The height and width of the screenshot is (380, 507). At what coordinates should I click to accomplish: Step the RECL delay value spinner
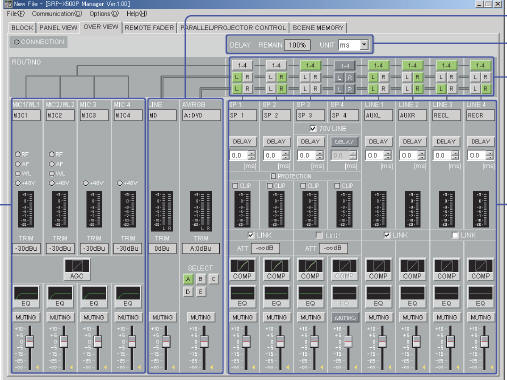tap(456, 155)
